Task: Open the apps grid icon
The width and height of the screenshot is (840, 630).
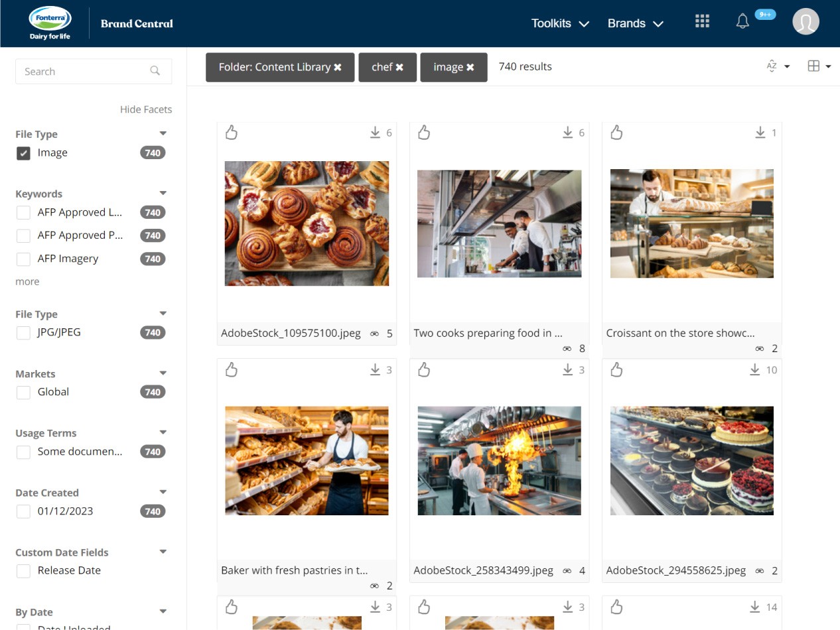Action: click(x=702, y=21)
